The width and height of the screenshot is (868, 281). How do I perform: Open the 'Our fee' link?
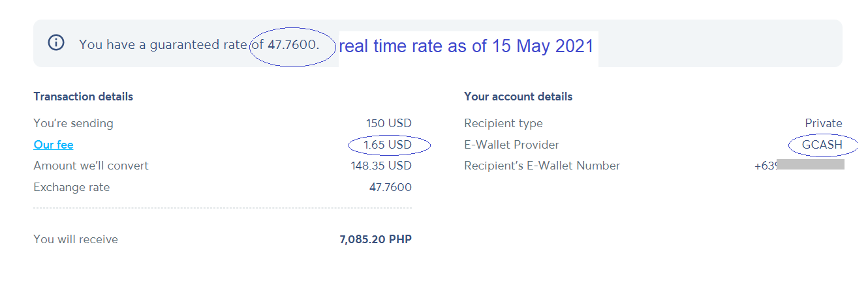54,145
